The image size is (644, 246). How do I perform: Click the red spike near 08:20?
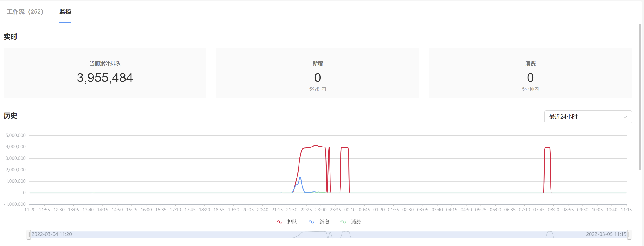point(547,148)
